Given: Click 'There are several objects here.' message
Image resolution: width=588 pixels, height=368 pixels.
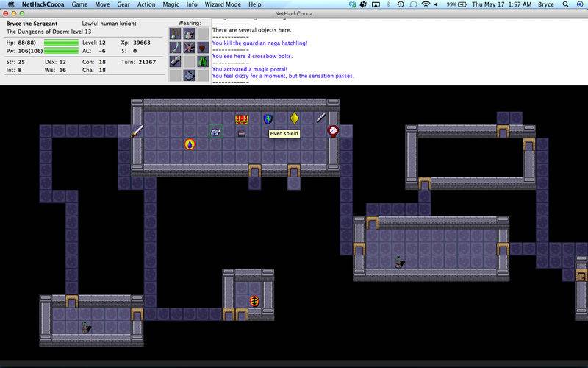Looking at the screenshot, I should [251, 30].
